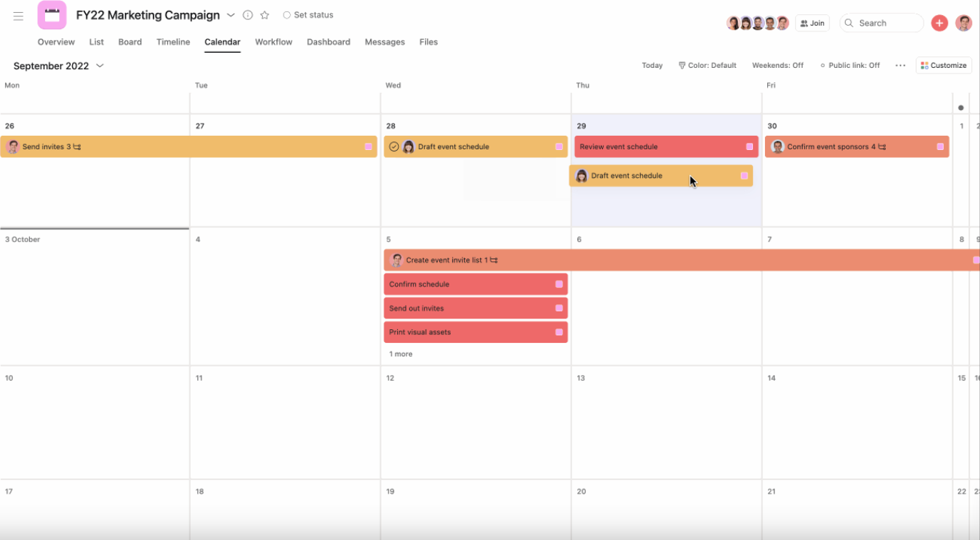Image resolution: width=980 pixels, height=540 pixels.
Task: Click the Join button
Action: pos(812,22)
